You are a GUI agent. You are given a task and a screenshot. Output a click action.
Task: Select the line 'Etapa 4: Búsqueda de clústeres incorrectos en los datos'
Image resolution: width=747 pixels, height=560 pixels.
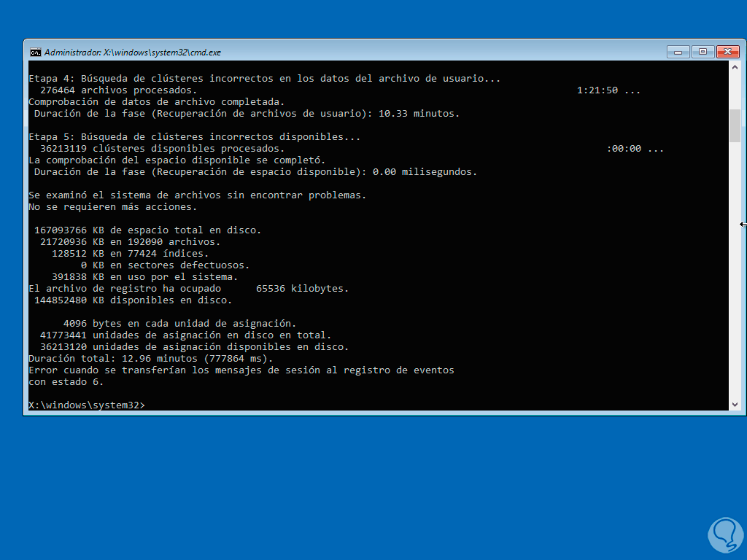tap(264, 79)
